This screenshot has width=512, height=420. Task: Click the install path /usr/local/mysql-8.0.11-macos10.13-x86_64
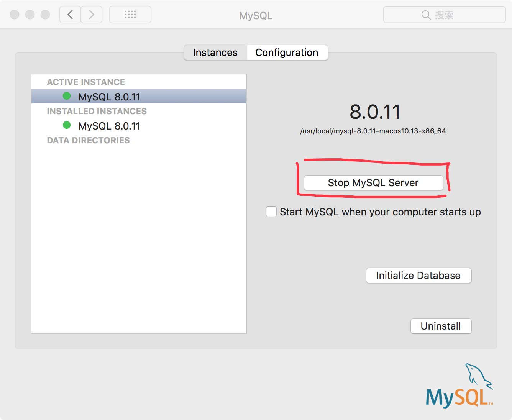pyautogui.click(x=373, y=131)
